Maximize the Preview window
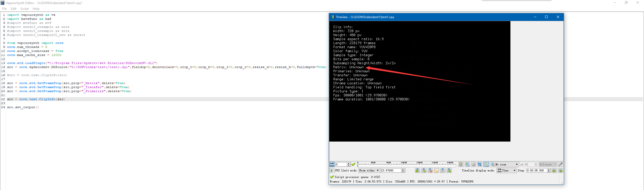The height and width of the screenshot is (190, 644). click(546, 17)
